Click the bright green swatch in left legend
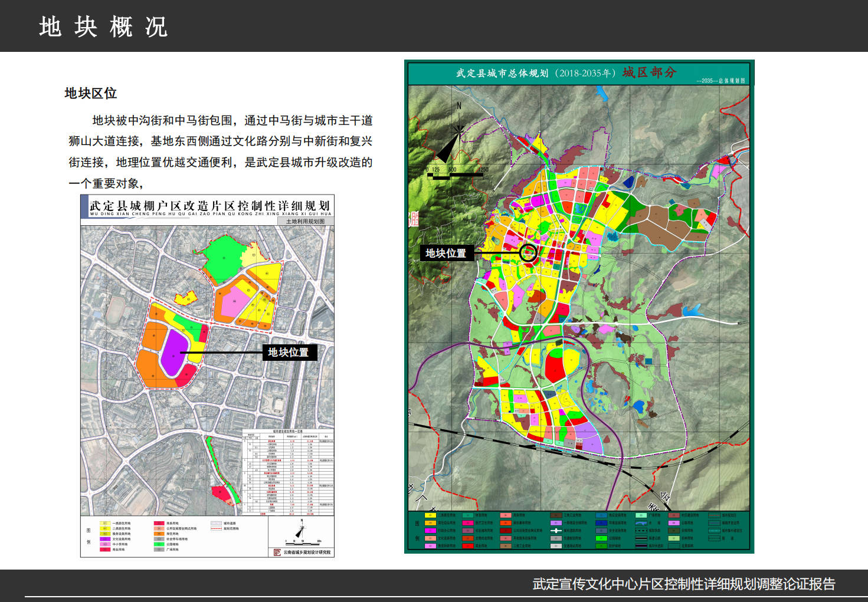868x602 pixels. [159, 544]
